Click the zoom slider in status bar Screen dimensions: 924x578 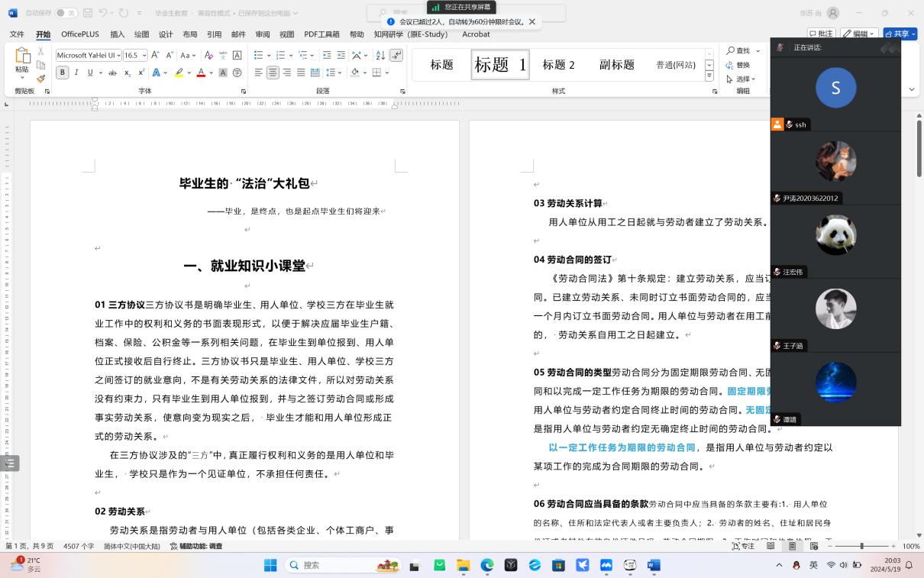point(861,547)
